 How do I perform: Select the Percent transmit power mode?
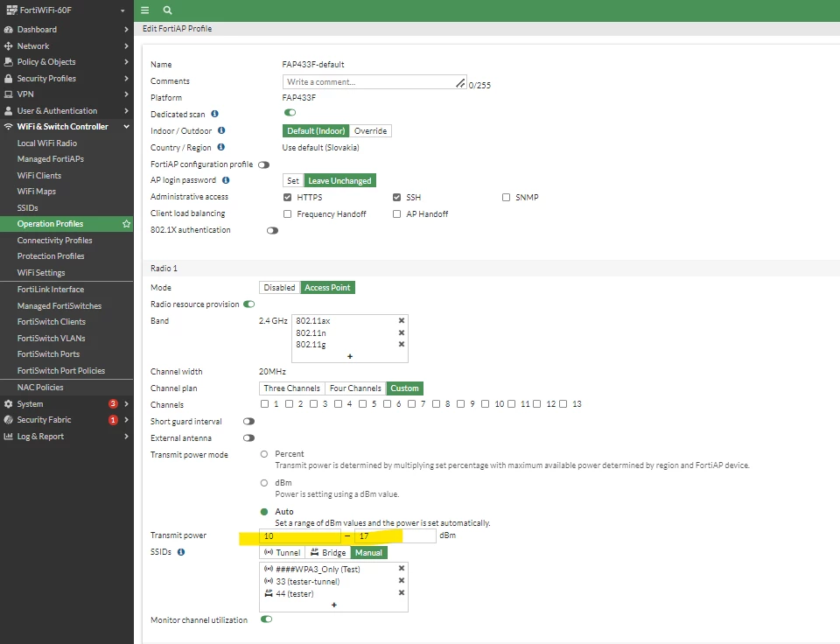click(x=264, y=454)
